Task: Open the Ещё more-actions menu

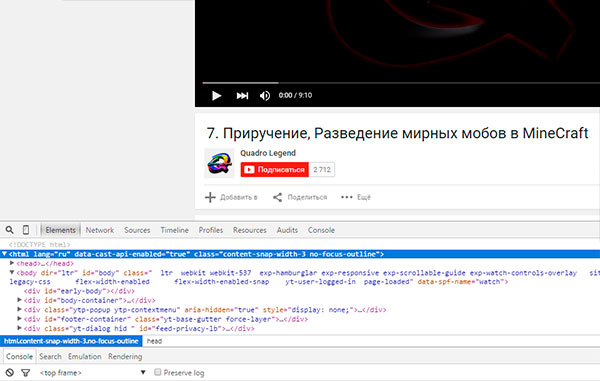Action: point(356,197)
